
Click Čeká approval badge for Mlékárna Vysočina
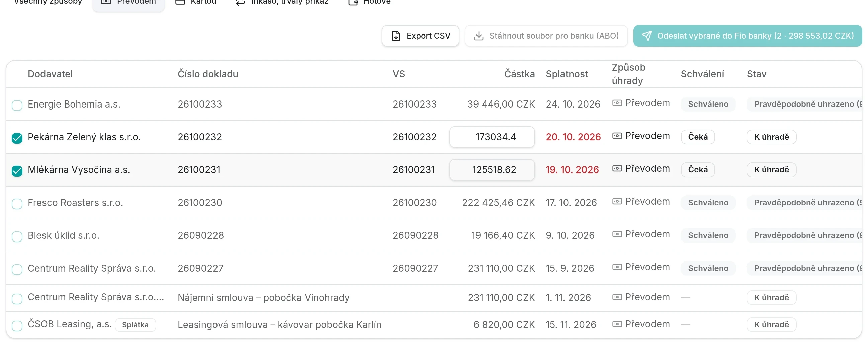point(697,169)
